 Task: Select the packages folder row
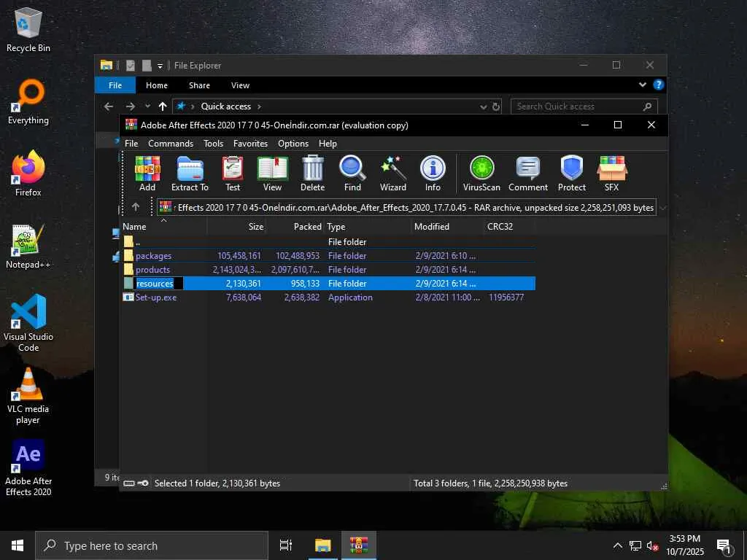tap(328, 256)
